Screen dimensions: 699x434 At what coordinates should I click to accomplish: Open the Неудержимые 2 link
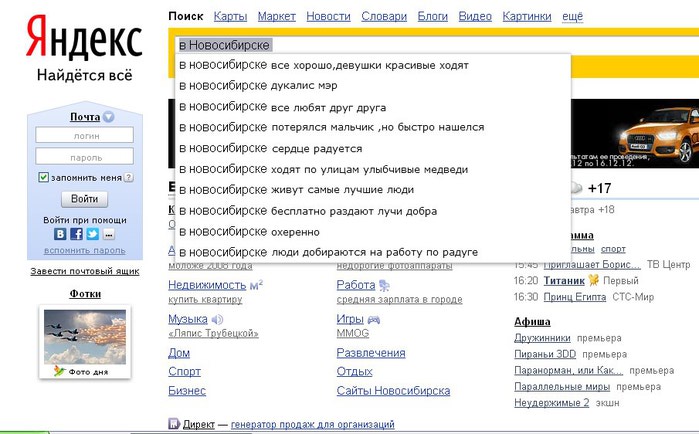click(x=551, y=403)
